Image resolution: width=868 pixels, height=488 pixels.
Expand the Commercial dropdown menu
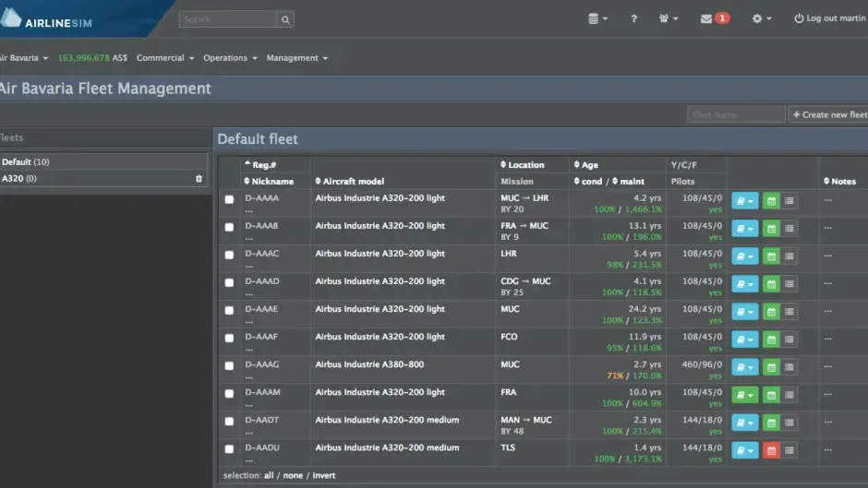[165, 58]
